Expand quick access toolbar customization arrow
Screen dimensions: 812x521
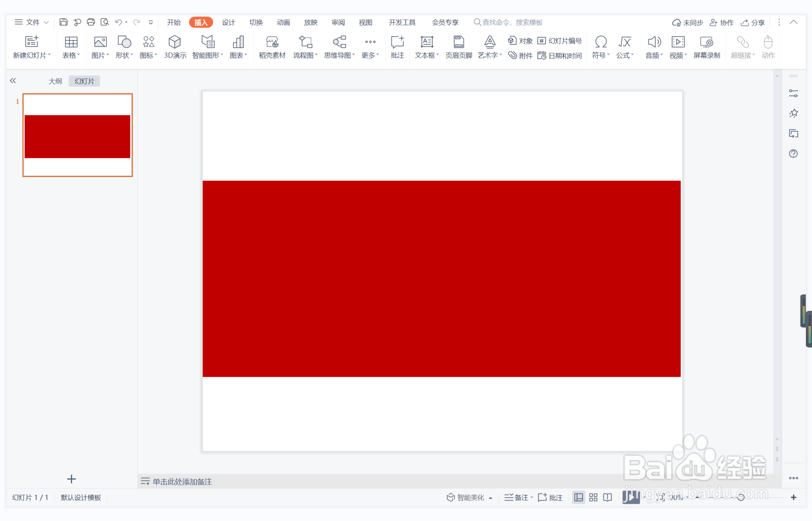pyautogui.click(x=151, y=22)
